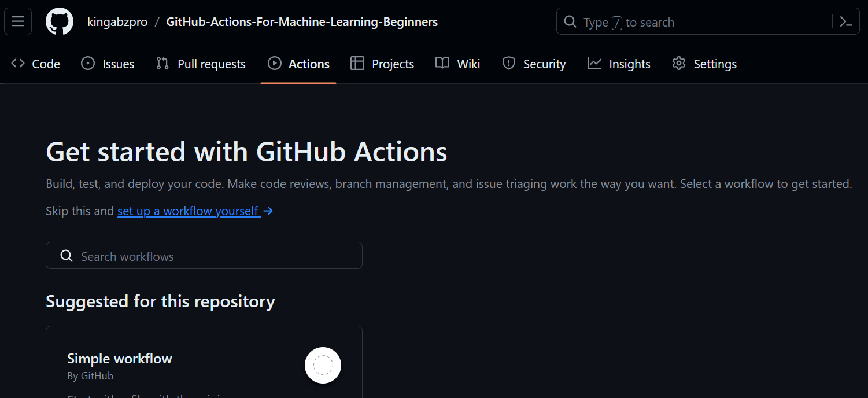868x398 pixels.
Task: Click the GitHub Octocat logo
Action: 60,22
